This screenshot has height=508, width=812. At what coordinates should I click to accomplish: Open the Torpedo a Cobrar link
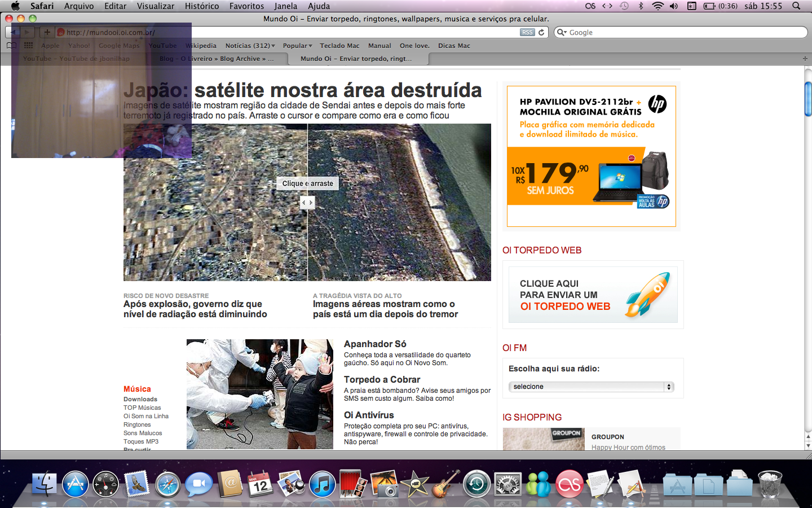click(382, 379)
